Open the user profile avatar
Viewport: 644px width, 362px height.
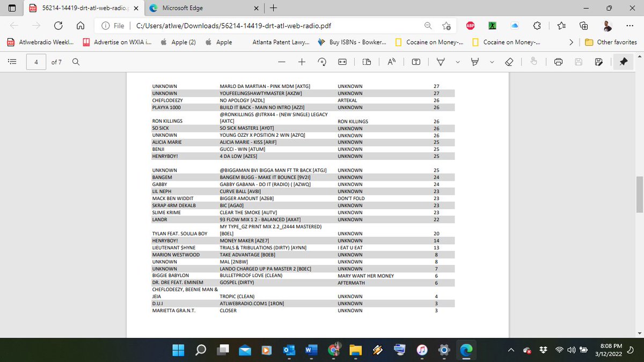[x=606, y=25]
